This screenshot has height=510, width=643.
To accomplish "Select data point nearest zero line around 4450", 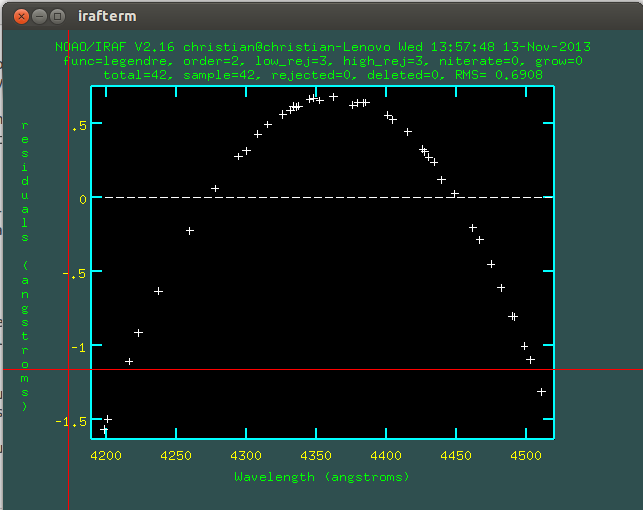I will click(454, 194).
